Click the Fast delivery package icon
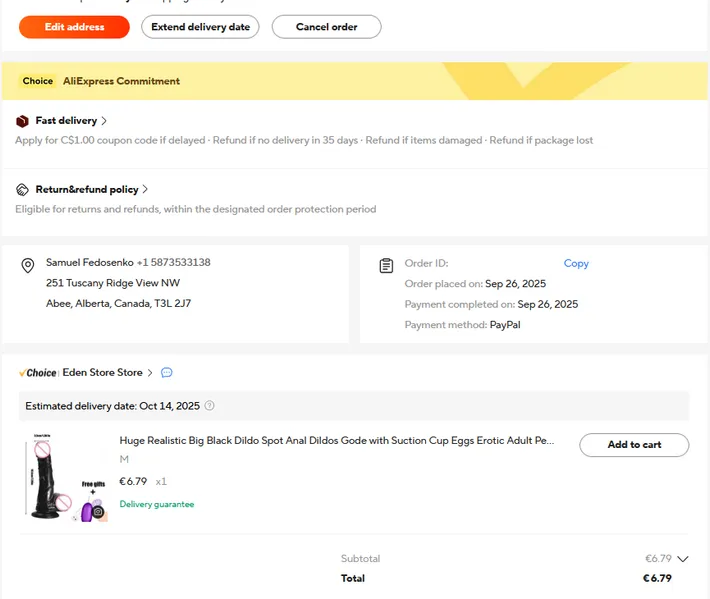This screenshot has width=710, height=599. (x=22, y=121)
